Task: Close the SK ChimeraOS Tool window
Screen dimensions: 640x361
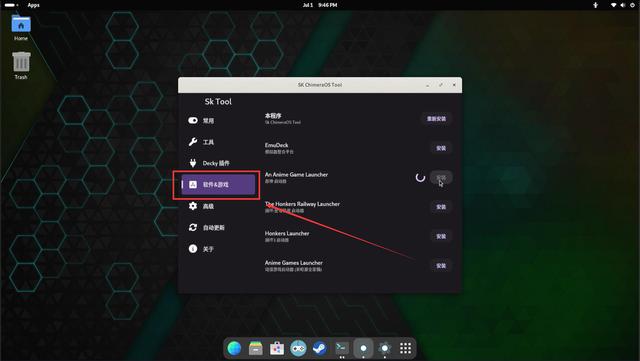Action: [454, 85]
